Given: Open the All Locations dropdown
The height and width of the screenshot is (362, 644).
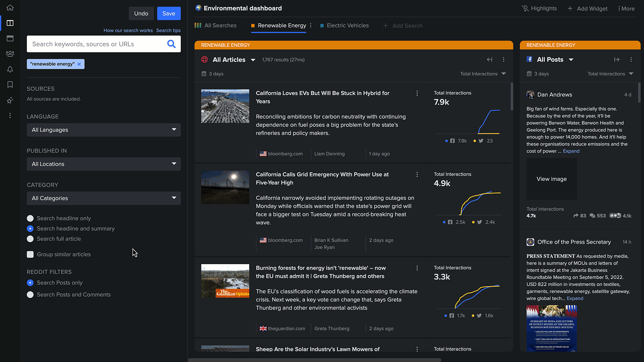Looking at the screenshot, I should pyautogui.click(x=104, y=164).
